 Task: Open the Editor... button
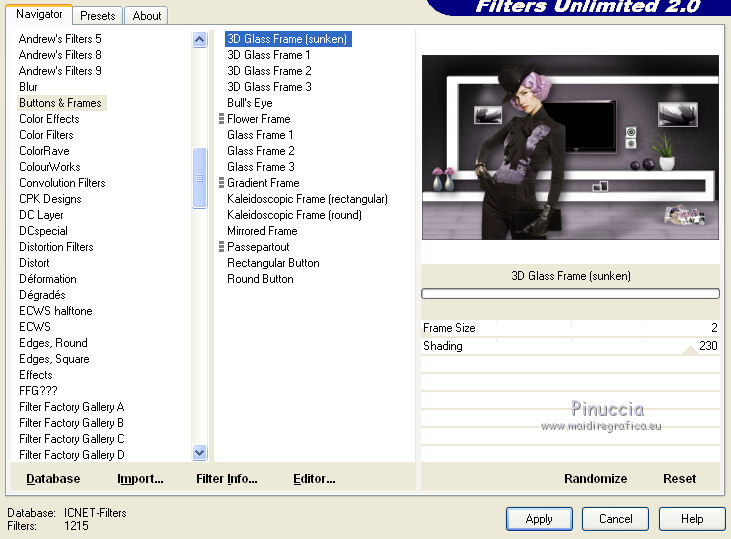point(314,479)
